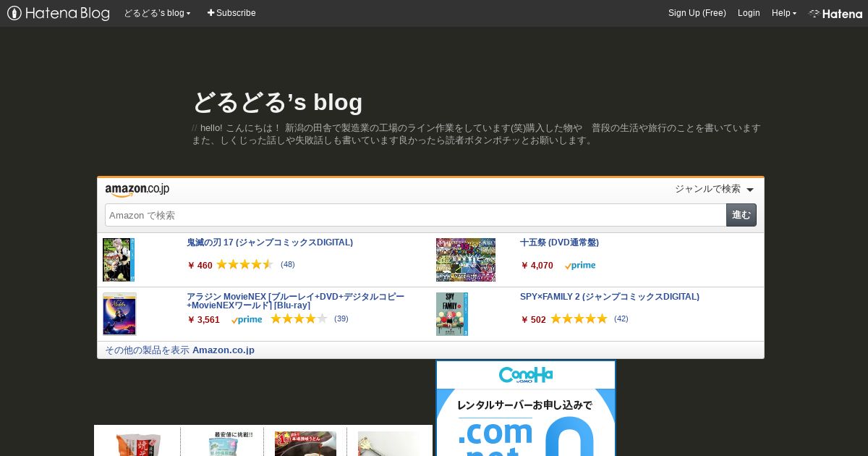The width and height of the screenshot is (868, 456).
Task: Open the Hatena Blog logo link
Action: click(59, 13)
